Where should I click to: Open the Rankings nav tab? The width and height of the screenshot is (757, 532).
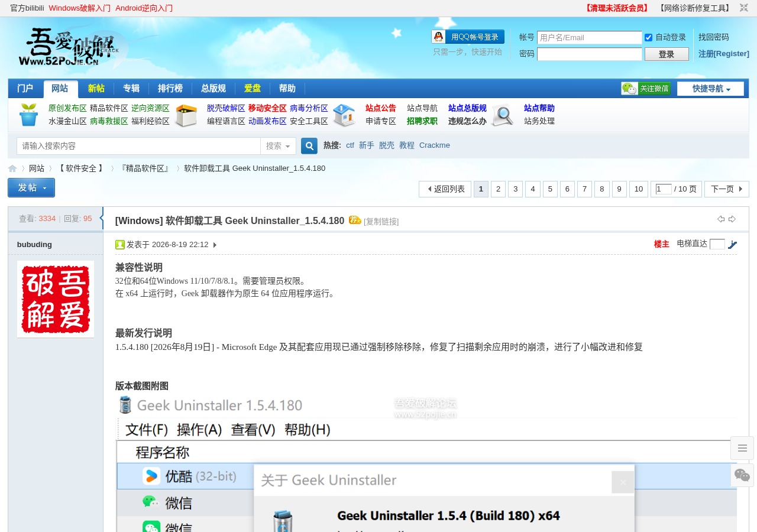point(170,89)
